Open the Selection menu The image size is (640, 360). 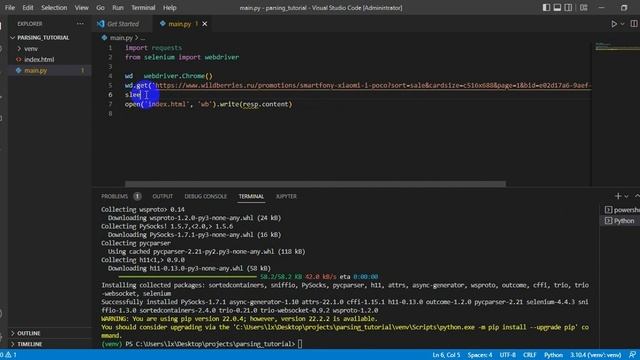[54, 8]
